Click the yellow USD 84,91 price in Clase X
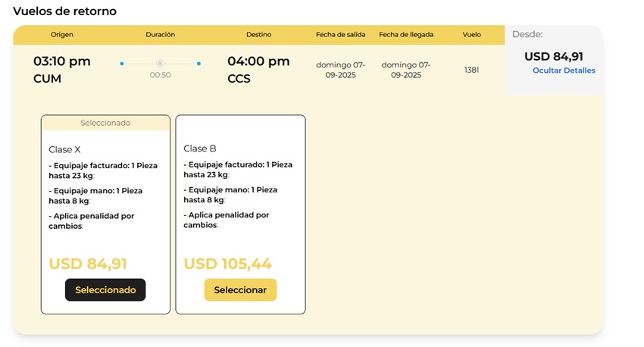The image size is (644, 347). tap(88, 264)
